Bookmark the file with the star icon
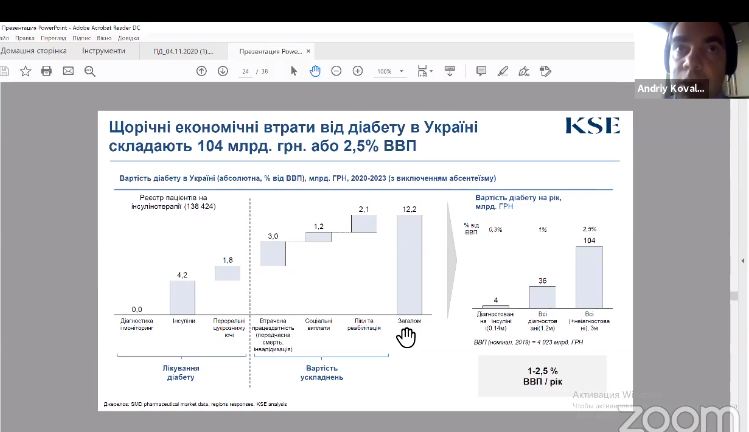The height and width of the screenshot is (432, 749). 26,71
